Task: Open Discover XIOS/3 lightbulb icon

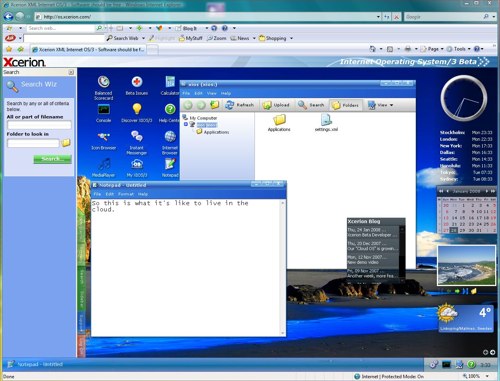Action: (x=137, y=113)
